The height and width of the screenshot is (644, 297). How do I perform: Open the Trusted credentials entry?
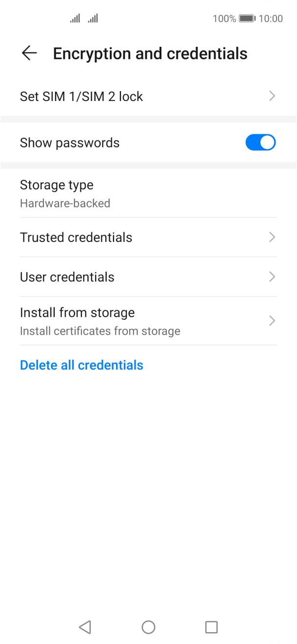pos(76,238)
